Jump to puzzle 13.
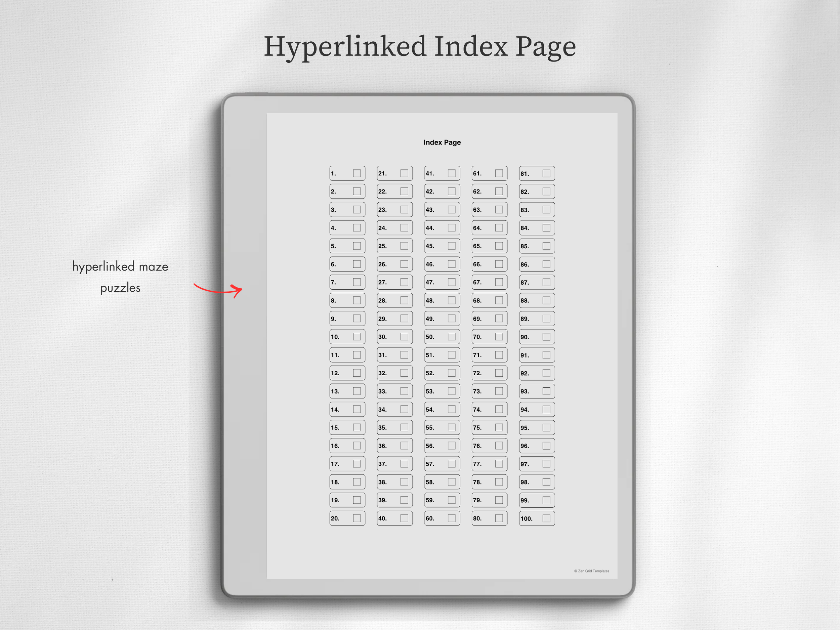Image resolution: width=840 pixels, height=630 pixels. point(347,391)
